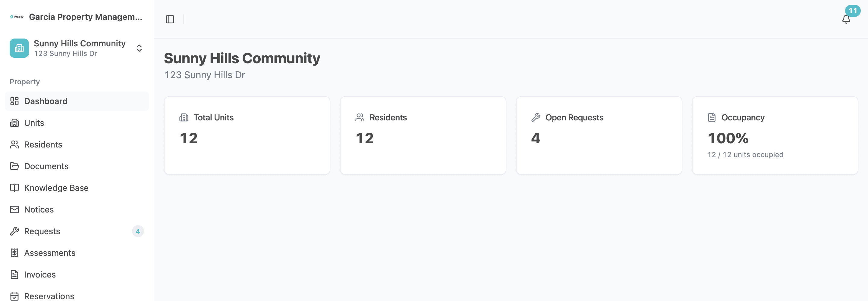Open Residents via its people icon
The width and height of the screenshot is (868, 301).
tap(14, 144)
